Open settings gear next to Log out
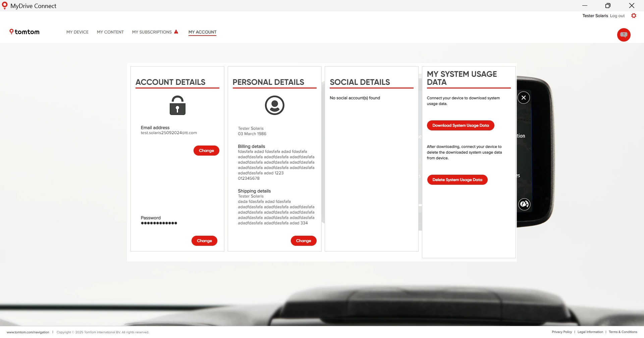This screenshot has height=338, width=644. click(634, 16)
